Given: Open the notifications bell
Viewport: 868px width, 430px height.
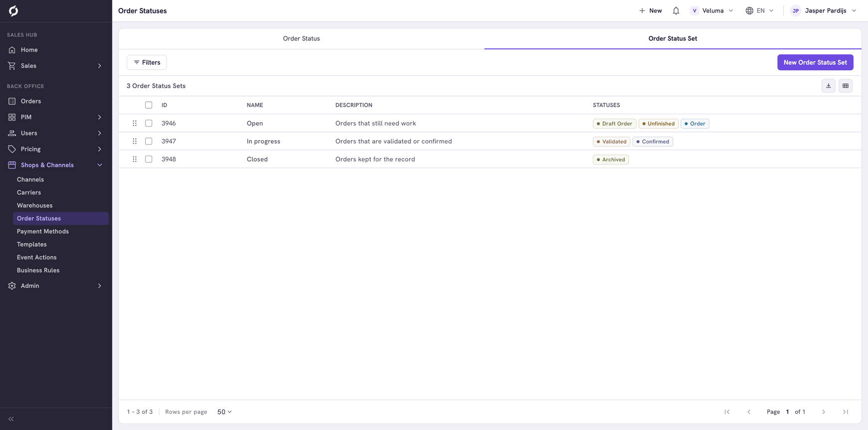Looking at the screenshot, I should click(676, 10).
